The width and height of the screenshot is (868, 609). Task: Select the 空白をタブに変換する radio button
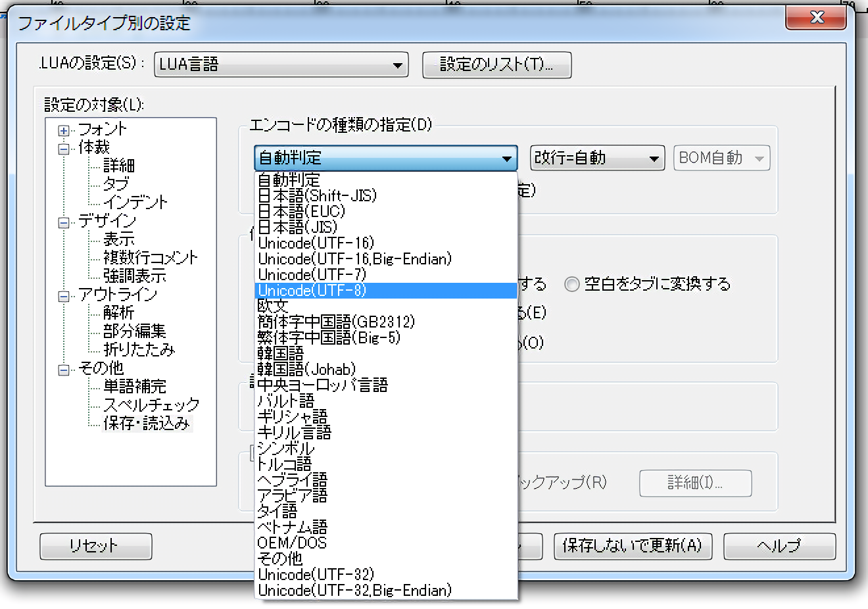(572, 284)
